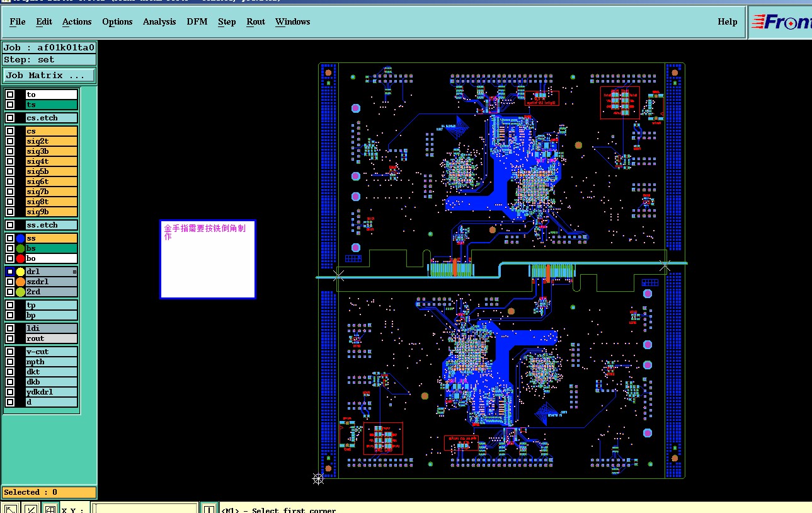812x513 pixels.
Task: Click the Job Matrix button
Action: pos(49,75)
